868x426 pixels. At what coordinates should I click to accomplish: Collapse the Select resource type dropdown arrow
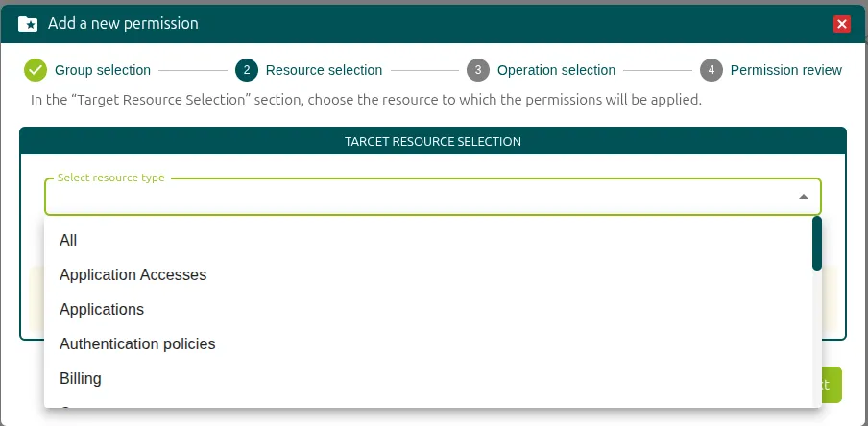(804, 197)
